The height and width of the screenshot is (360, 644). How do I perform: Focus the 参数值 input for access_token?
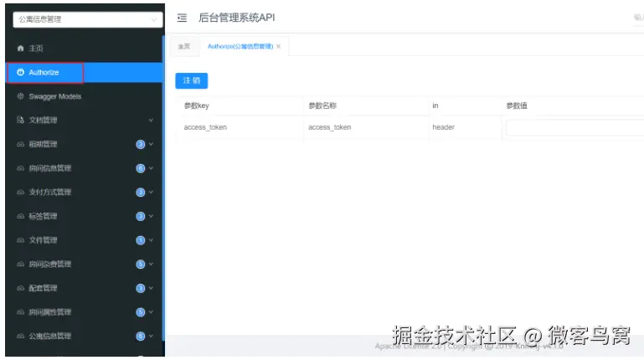coord(575,127)
